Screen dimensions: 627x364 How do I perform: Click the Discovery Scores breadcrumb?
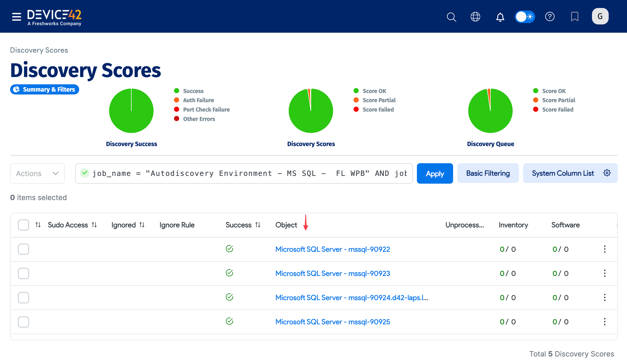tap(39, 50)
